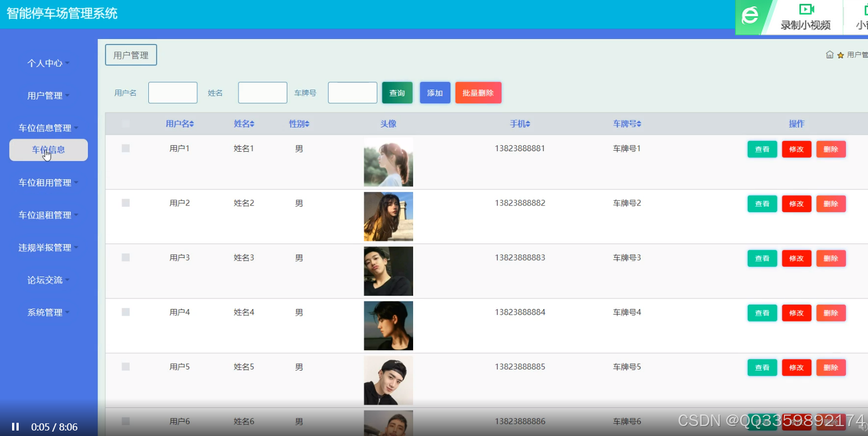Click the 添加 add button
The height and width of the screenshot is (436, 868).
[435, 93]
